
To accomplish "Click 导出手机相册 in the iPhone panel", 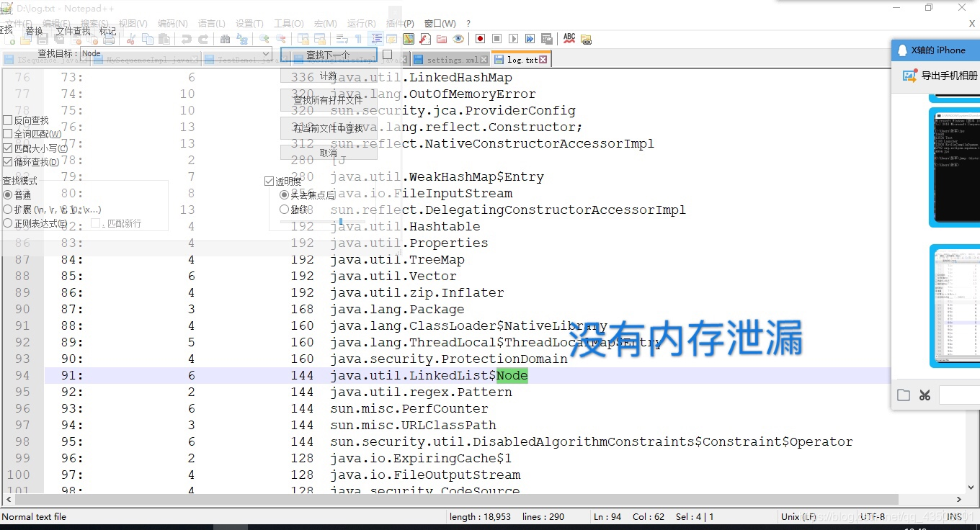I will (x=950, y=76).
